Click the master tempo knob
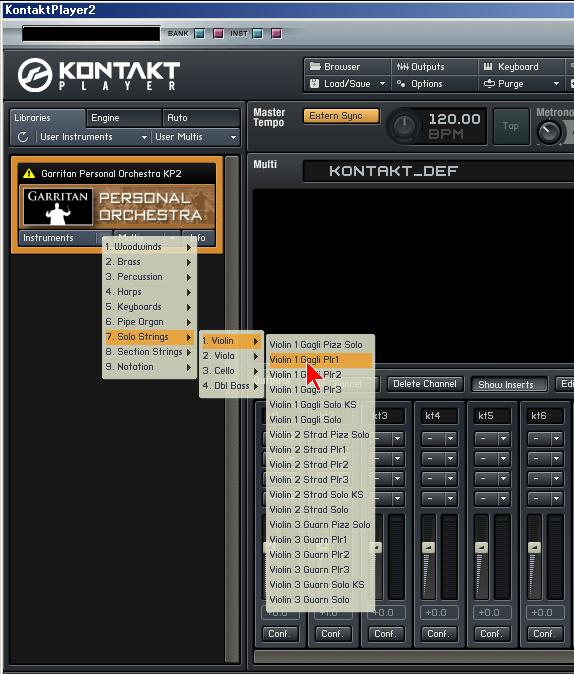Viewport: 574px width, 674px height. (404, 126)
